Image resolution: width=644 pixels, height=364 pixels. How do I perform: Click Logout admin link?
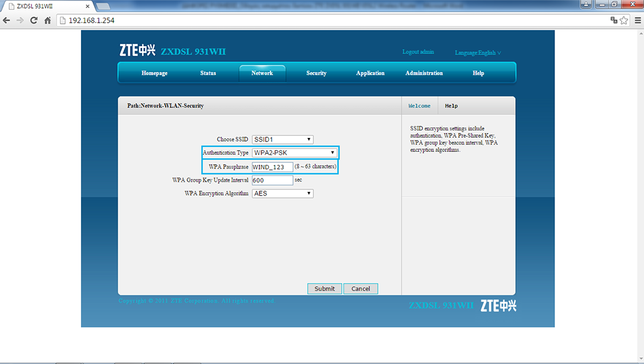tap(418, 51)
